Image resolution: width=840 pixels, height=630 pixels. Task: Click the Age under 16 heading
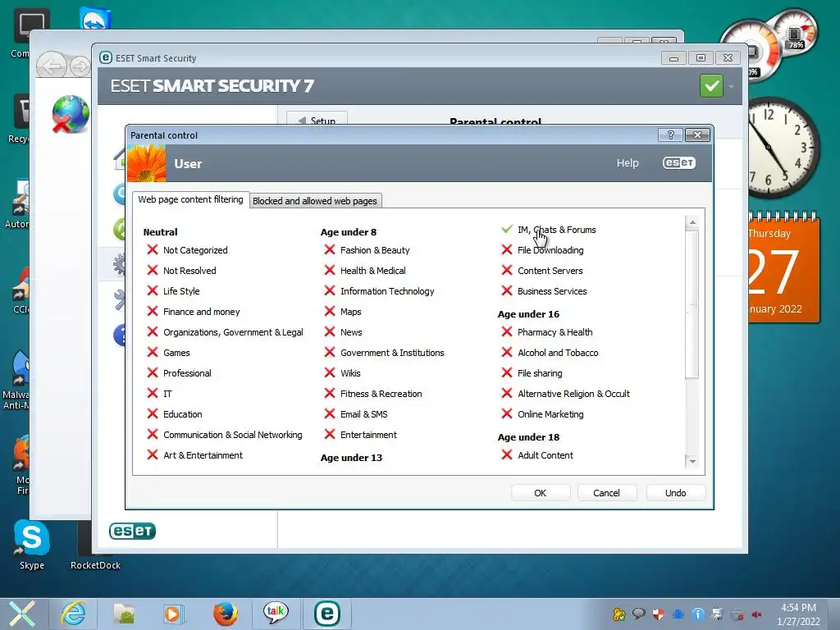(528, 314)
